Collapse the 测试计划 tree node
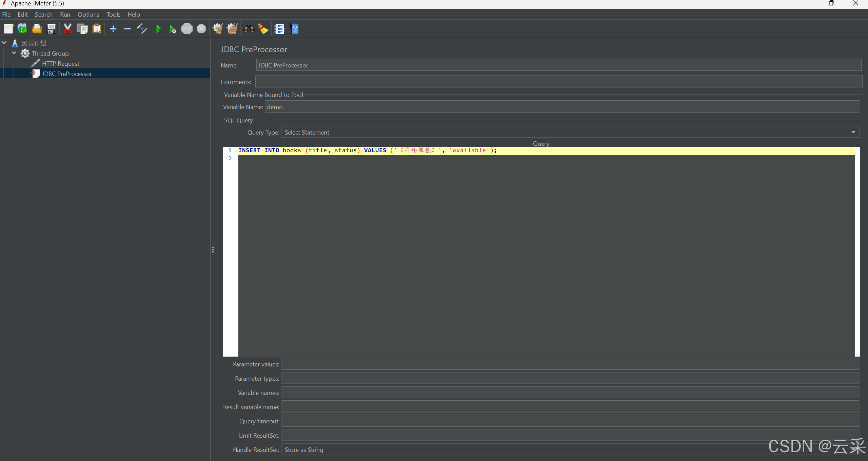868x461 pixels. pyautogui.click(x=4, y=43)
